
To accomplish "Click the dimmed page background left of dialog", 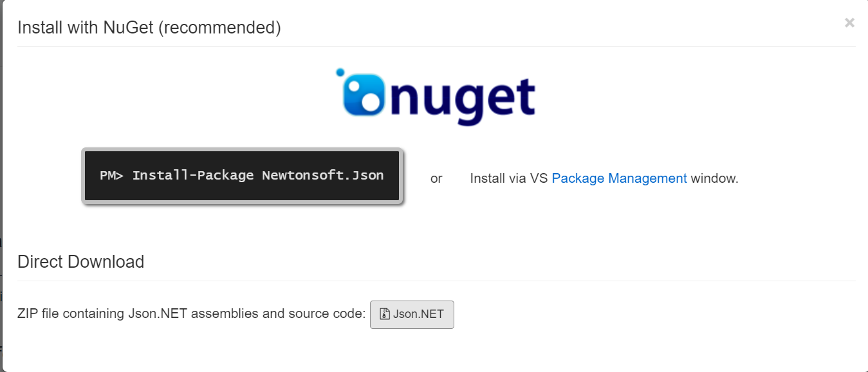I will coord(1,193).
